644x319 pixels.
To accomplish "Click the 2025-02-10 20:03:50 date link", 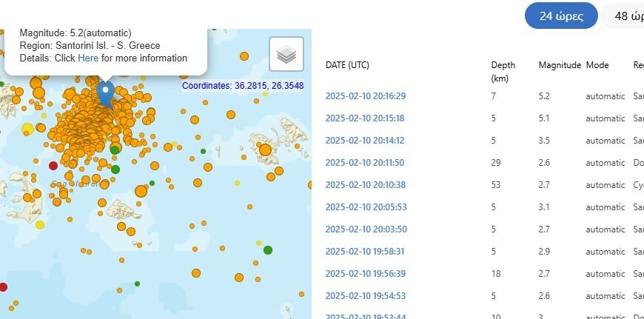I will pos(366,229).
